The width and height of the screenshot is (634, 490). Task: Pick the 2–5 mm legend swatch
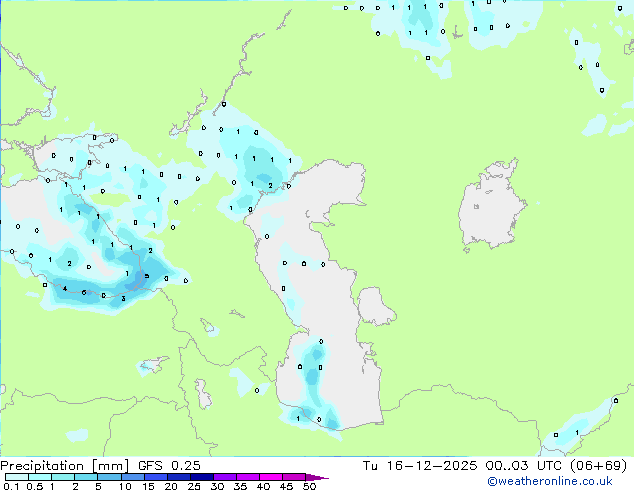click(x=86, y=477)
